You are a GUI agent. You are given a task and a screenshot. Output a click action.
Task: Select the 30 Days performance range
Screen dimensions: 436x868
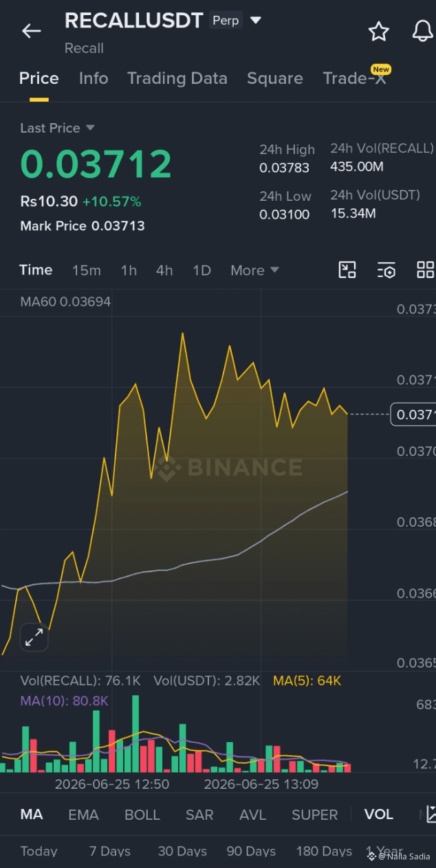(182, 851)
